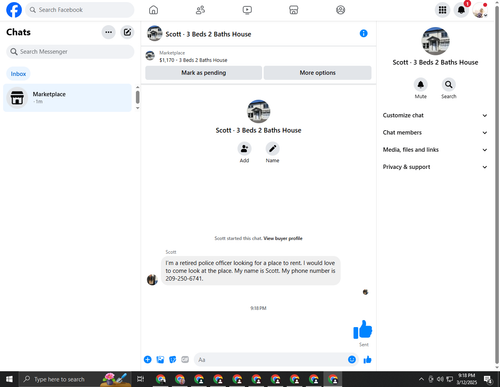Viewport: 500px width, 387px height.
Task: Open the taskbar volume speaker icon
Action: tap(440, 379)
